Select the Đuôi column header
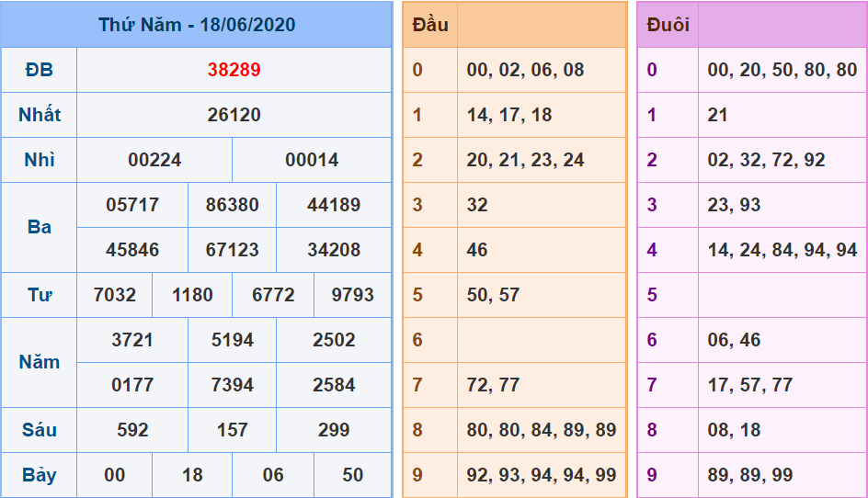The width and height of the screenshot is (868, 498). [668, 25]
